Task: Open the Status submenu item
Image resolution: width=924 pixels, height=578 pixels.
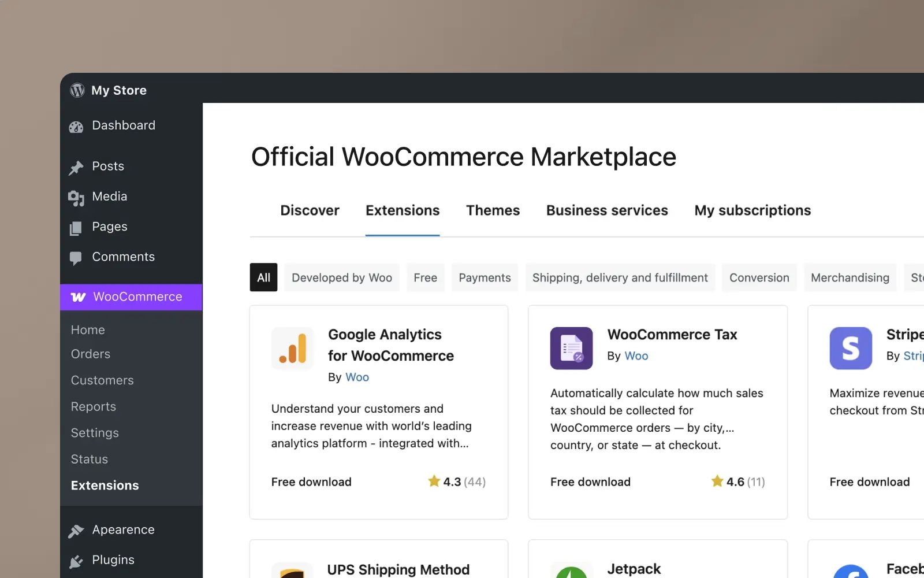Action: 89,459
